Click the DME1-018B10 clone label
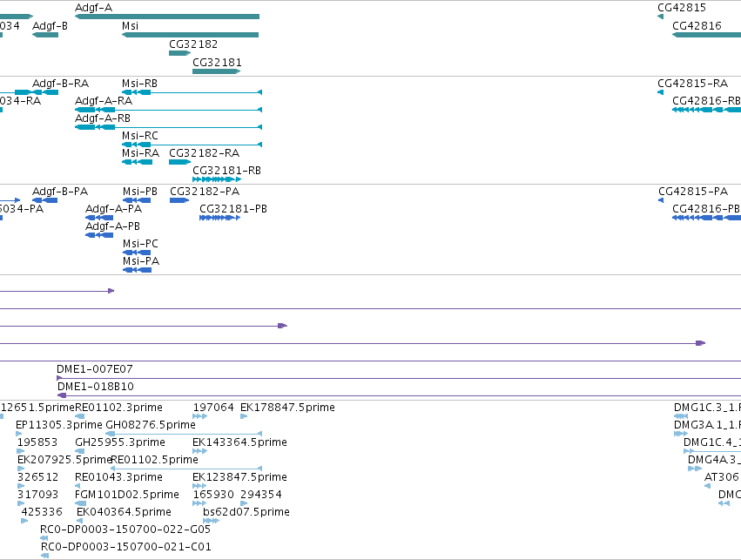 click(96, 387)
